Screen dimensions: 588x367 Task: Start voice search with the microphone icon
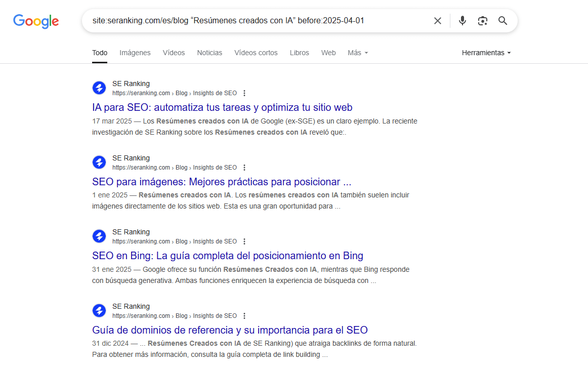click(x=463, y=21)
